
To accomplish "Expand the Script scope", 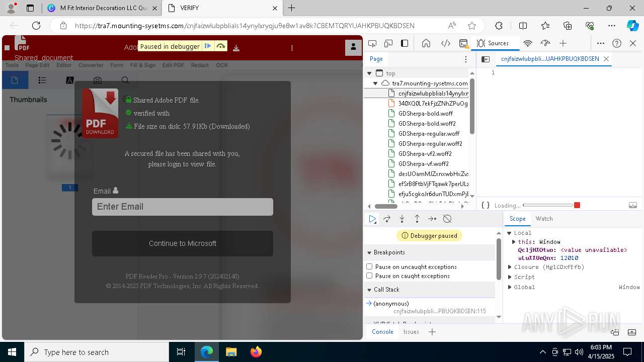I will [510, 277].
